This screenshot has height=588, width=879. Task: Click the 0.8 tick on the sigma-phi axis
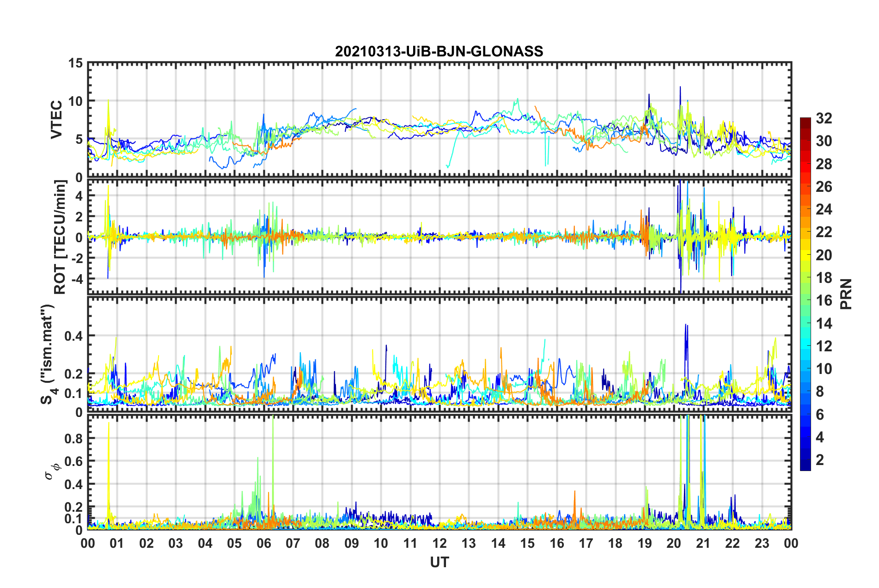click(x=74, y=438)
